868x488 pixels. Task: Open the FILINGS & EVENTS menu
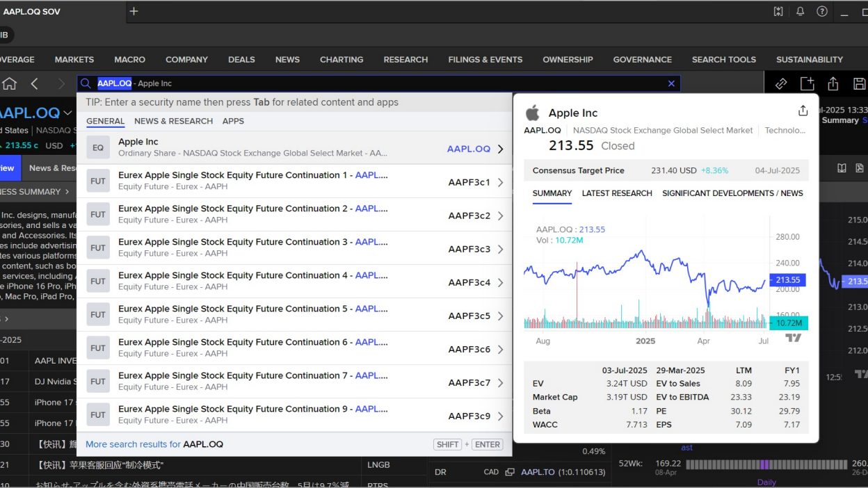485,60
